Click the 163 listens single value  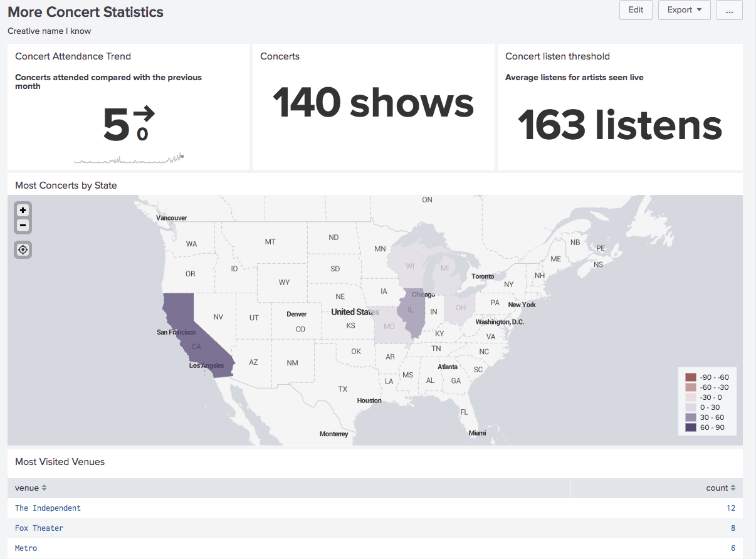pyautogui.click(x=620, y=125)
